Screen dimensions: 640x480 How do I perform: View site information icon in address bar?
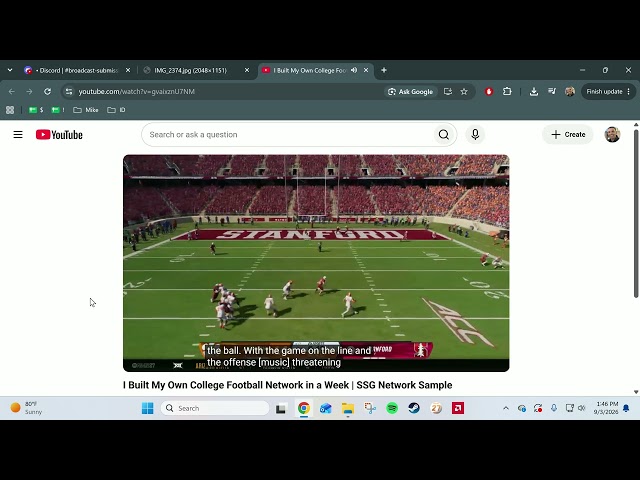(x=69, y=91)
